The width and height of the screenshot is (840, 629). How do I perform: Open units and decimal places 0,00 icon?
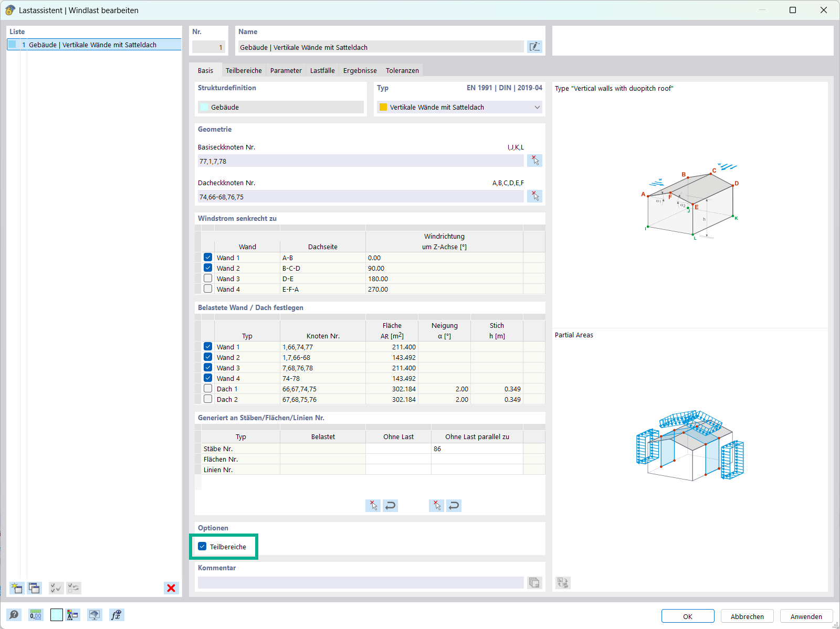(36, 615)
